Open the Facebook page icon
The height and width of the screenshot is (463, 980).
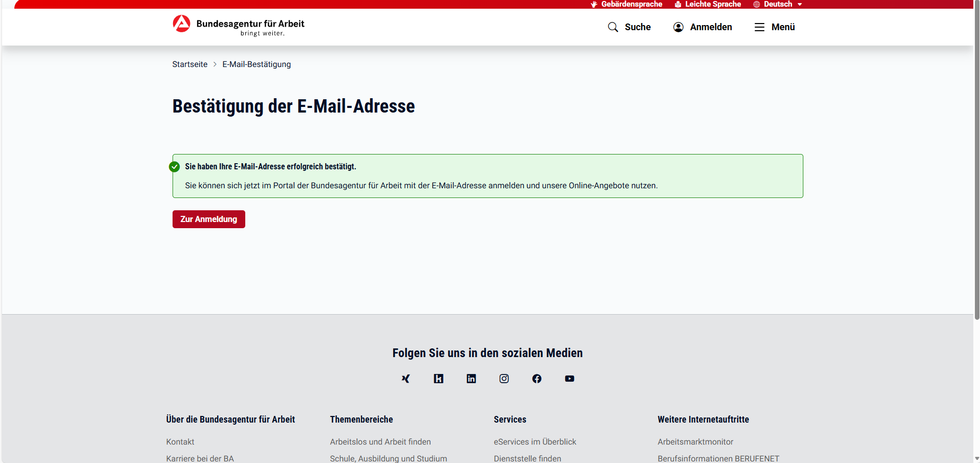click(537, 379)
